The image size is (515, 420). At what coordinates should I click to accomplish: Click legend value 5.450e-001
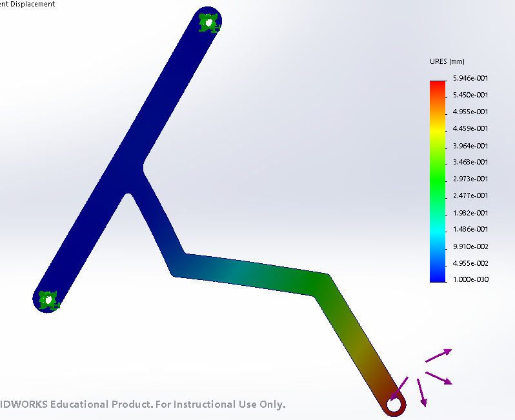pyautogui.click(x=470, y=95)
